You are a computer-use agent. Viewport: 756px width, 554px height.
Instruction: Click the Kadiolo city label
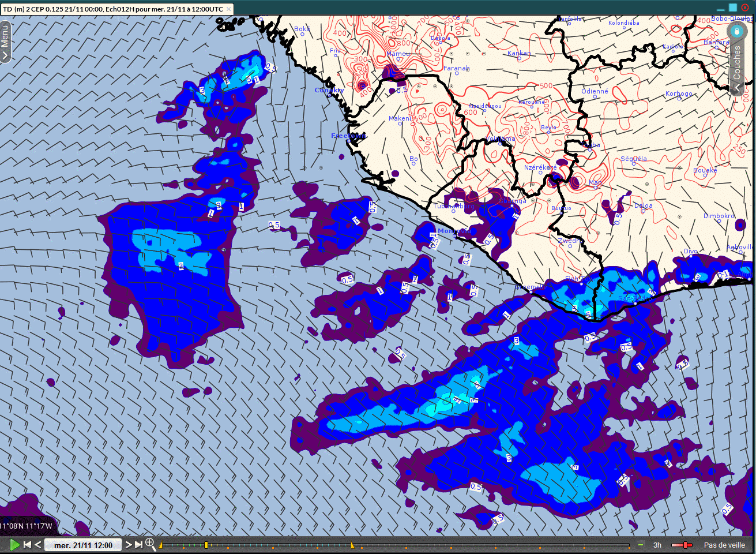click(672, 47)
